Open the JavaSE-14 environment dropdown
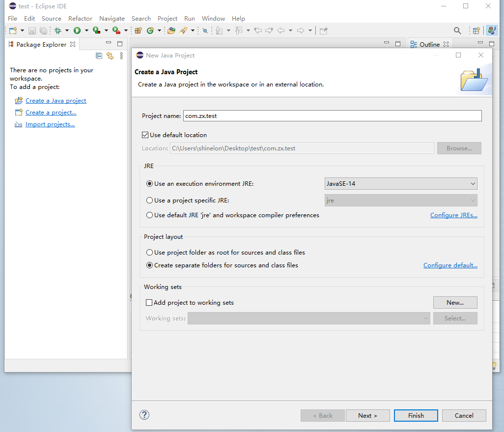Screen dimensions: 504x432 (x=401, y=184)
